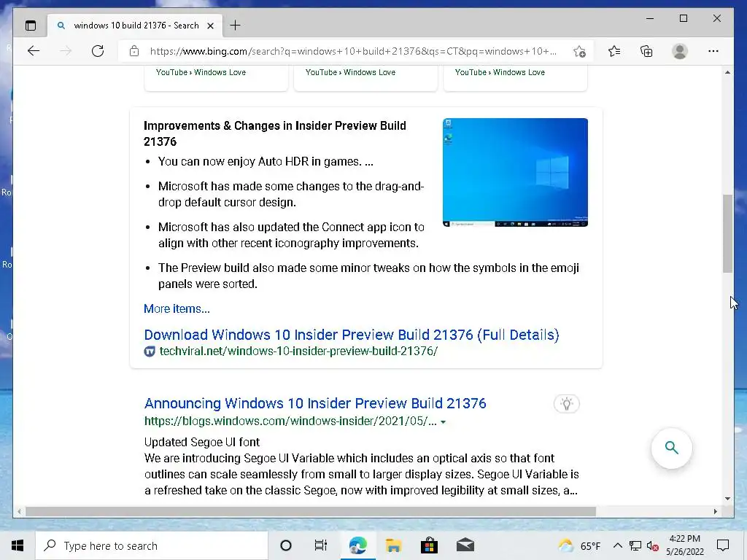Click the horizontal scroll right arrow

pos(715,511)
